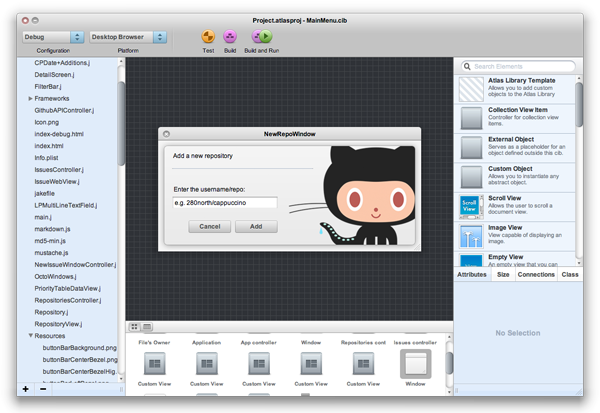Open NewIssueWindowController.j file
Screen dimensions: 600x413
point(75,264)
